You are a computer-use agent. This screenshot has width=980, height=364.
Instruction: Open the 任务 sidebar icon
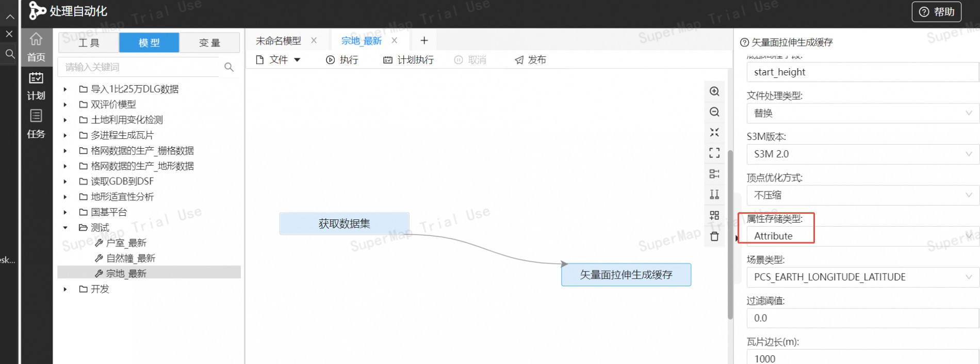point(36,124)
